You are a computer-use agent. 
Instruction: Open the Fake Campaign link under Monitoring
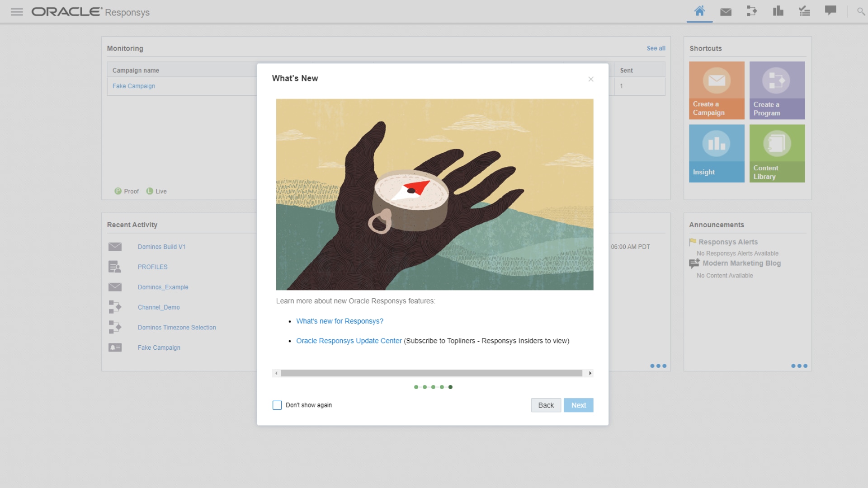pyautogui.click(x=133, y=86)
